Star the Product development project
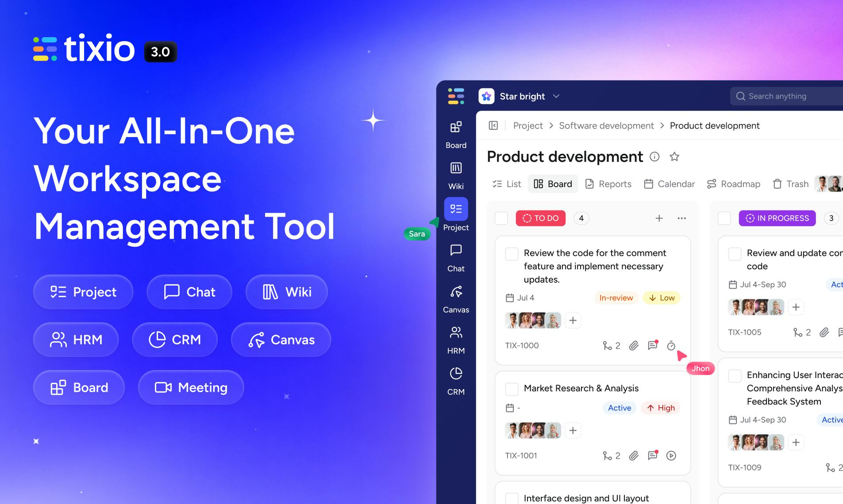Screen dimensions: 843x504 pyautogui.click(x=674, y=157)
